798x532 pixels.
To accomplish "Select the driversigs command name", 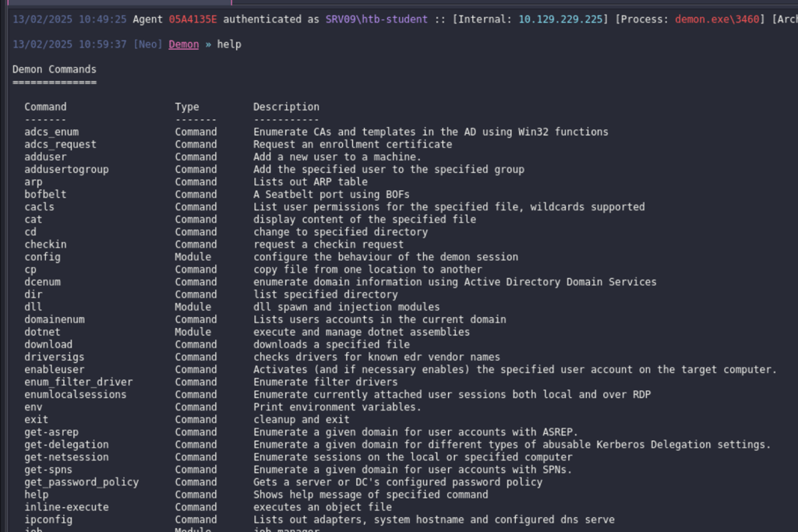I will (55, 357).
